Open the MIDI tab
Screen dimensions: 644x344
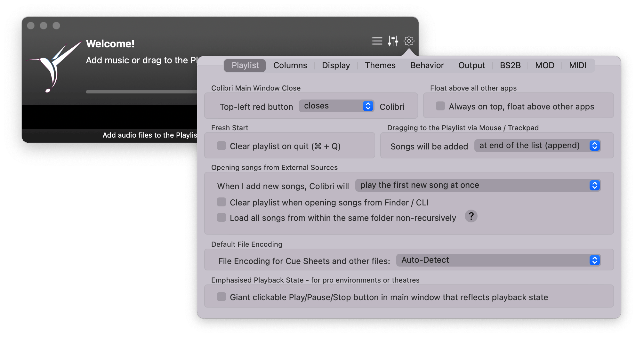tap(578, 65)
